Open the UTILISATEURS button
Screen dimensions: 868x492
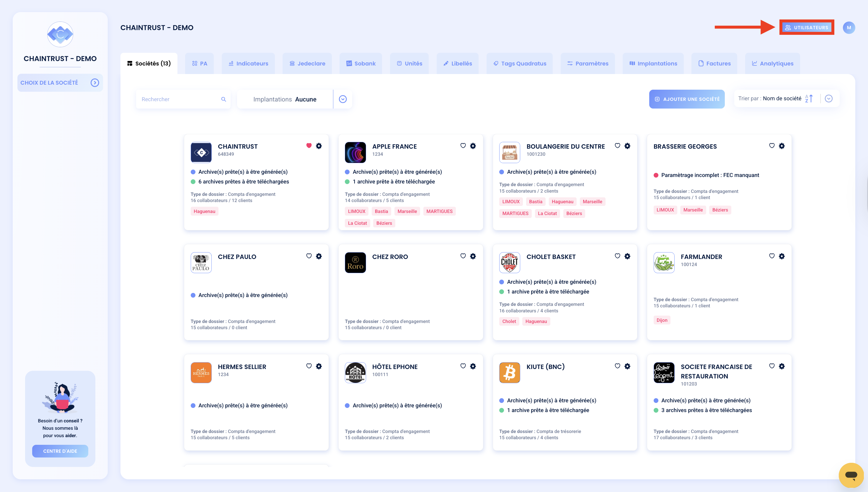tap(807, 27)
